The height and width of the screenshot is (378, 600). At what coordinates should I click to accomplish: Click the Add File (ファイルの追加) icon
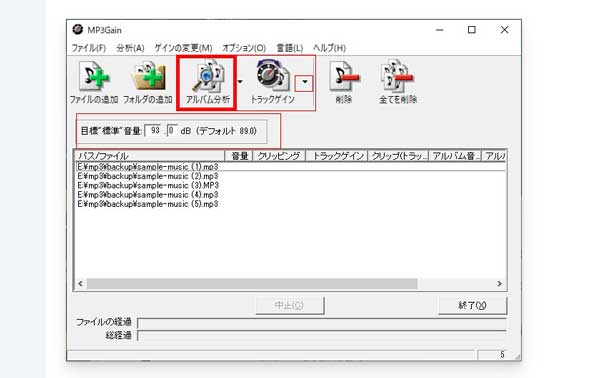coord(94,77)
